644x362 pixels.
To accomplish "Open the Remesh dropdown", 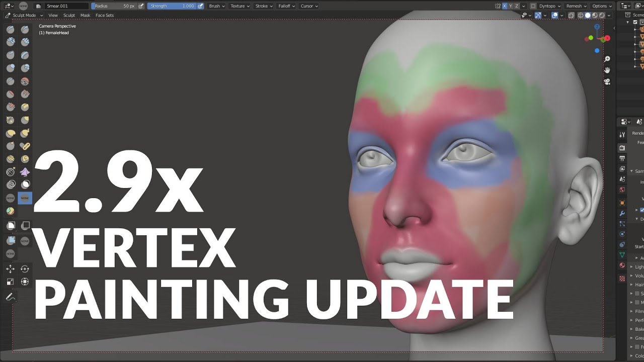I will click(576, 6).
